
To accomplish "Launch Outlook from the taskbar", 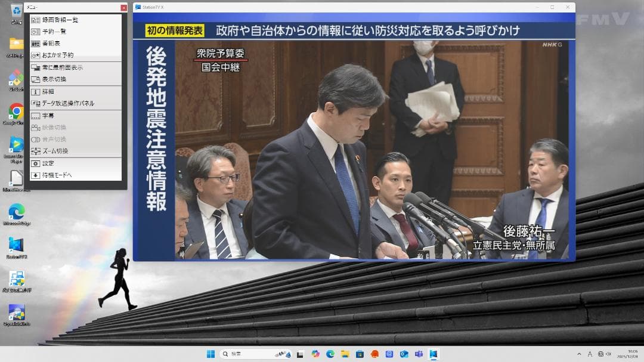I will pos(403,353).
